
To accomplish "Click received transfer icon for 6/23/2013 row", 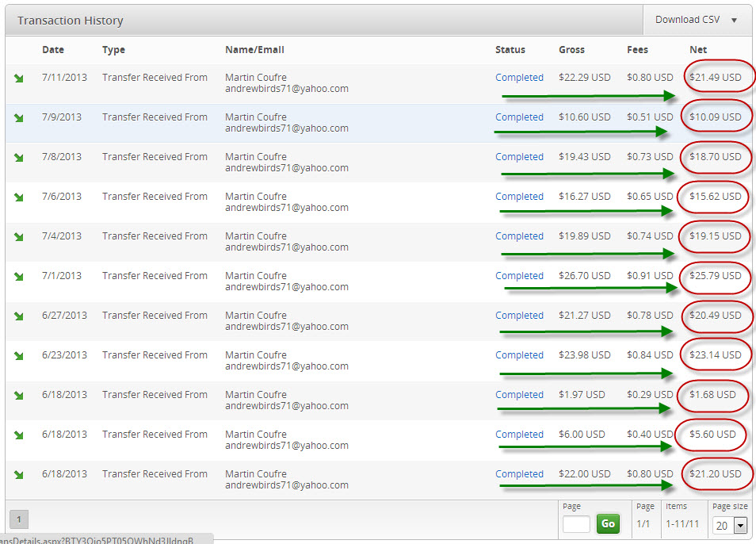I will click(x=19, y=355).
